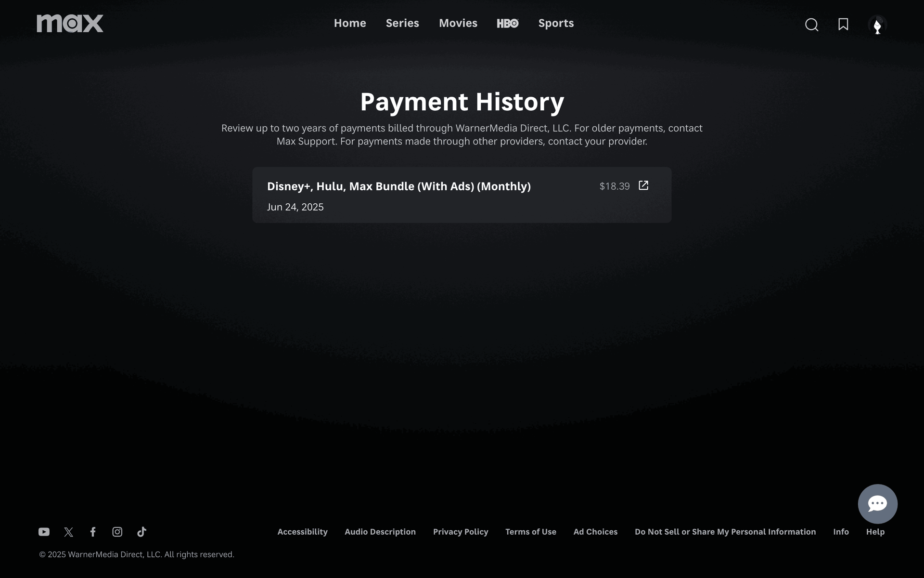Open the Accessibility footer link
The image size is (924, 578).
(x=302, y=532)
